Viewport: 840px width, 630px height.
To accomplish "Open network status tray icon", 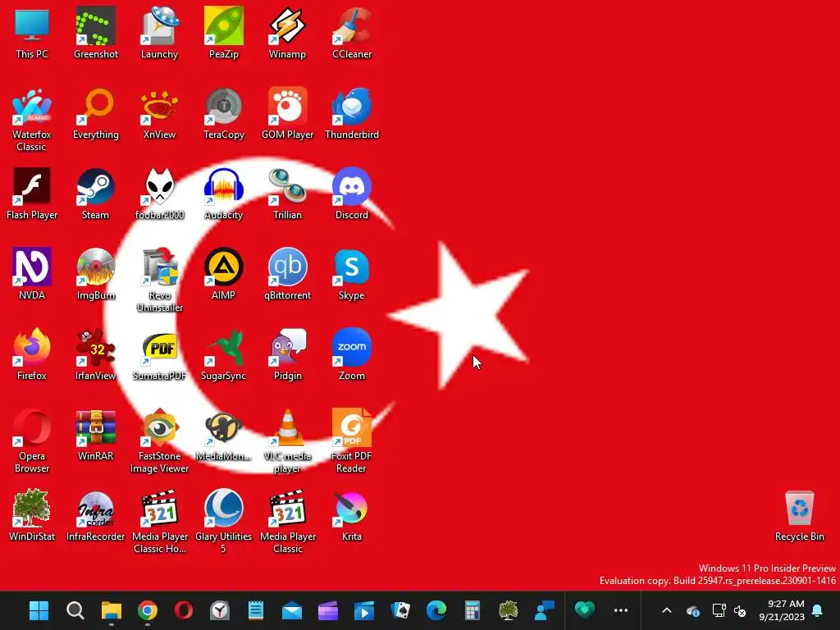I will [719, 610].
